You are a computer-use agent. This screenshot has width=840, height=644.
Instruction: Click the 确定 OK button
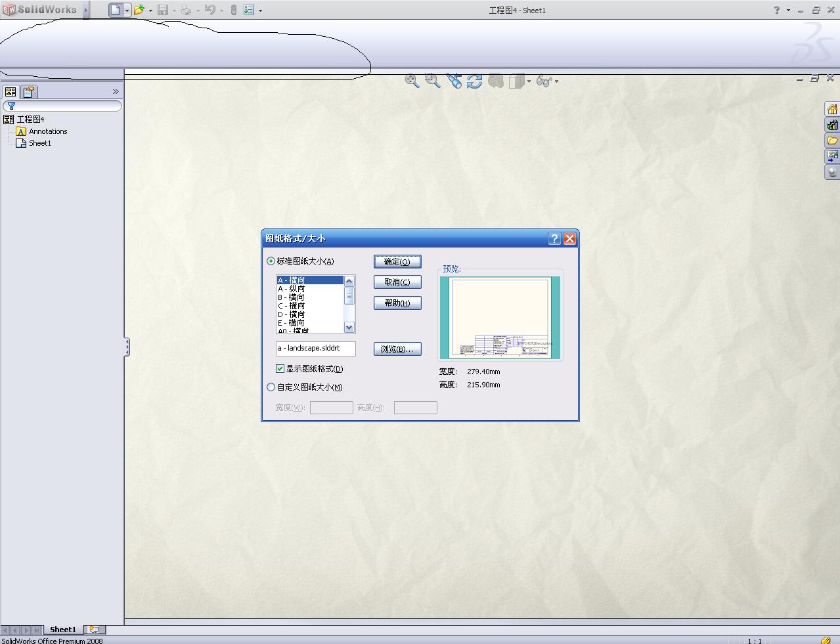click(x=397, y=262)
